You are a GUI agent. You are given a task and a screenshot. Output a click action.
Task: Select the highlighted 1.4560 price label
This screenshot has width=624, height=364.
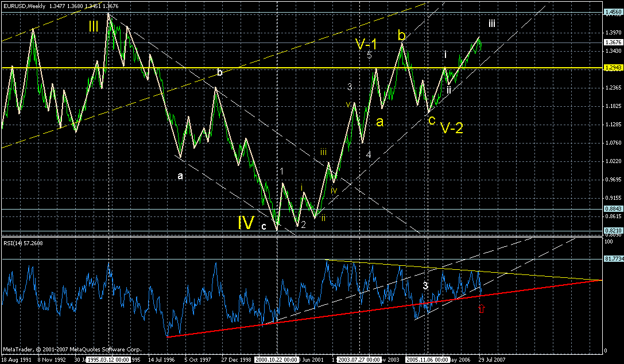tap(613, 12)
